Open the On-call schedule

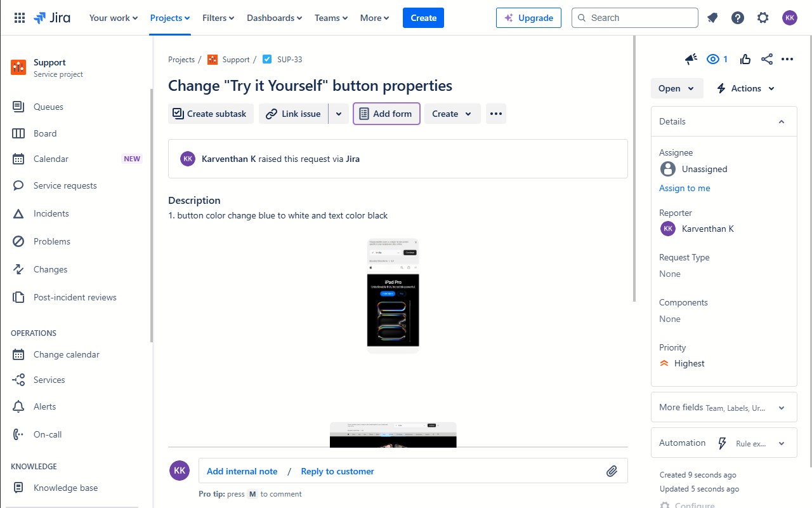pos(48,434)
